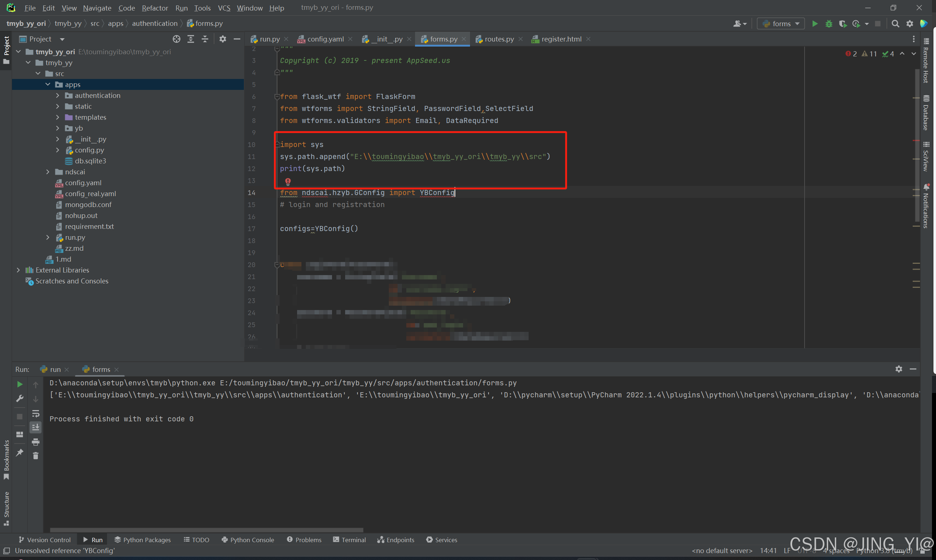Click the wrench settings icon in Run panel
The height and width of the screenshot is (560, 936).
click(20, 398)
